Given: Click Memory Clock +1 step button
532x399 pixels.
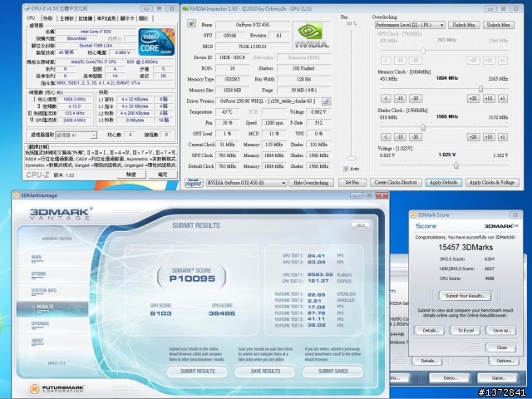Looking at the screenshot, I should pos(502,98).
